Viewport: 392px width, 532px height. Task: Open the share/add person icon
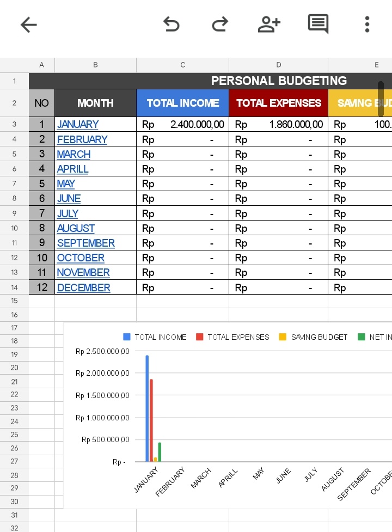pos(269,25)
